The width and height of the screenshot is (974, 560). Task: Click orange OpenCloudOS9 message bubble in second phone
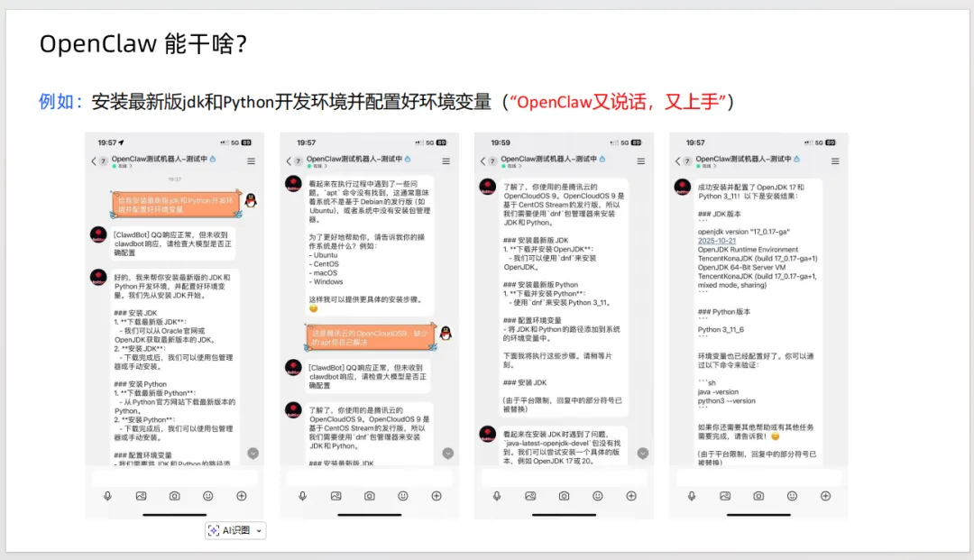pos(371,337)
